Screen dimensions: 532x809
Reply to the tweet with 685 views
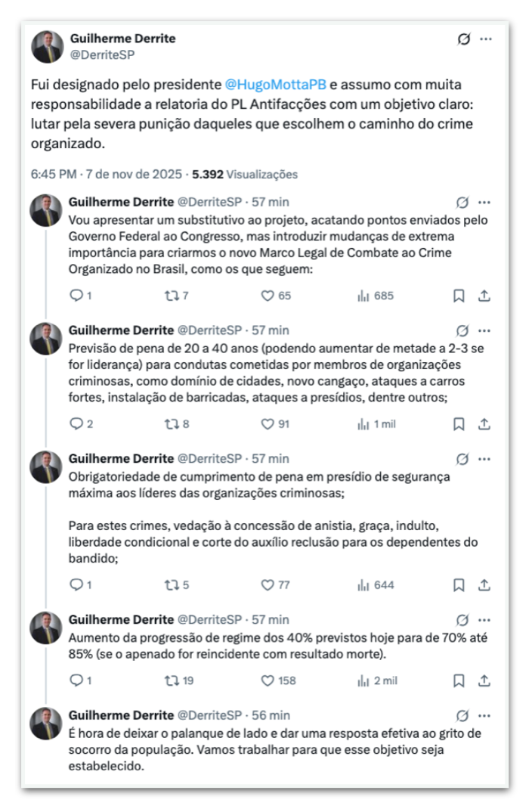click(x=76, y=296)
